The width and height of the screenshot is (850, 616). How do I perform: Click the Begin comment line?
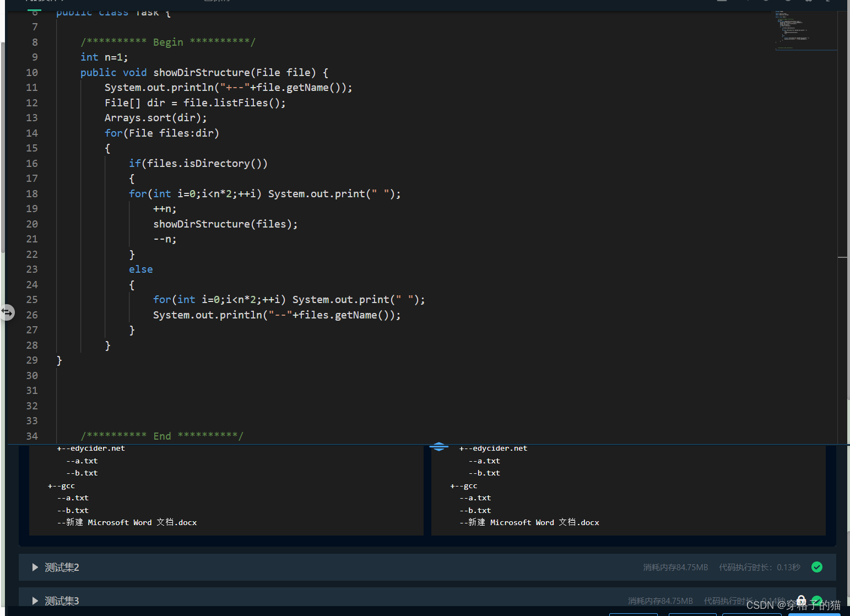click(x=168, y=42)
